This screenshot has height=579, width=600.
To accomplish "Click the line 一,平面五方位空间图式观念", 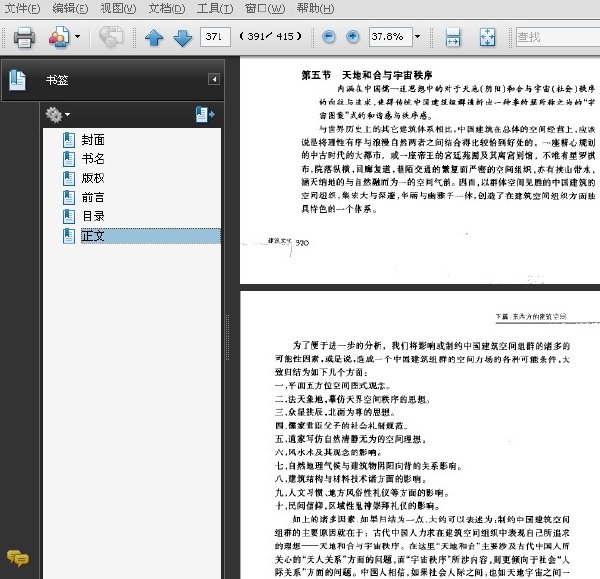I will [333, 386].
